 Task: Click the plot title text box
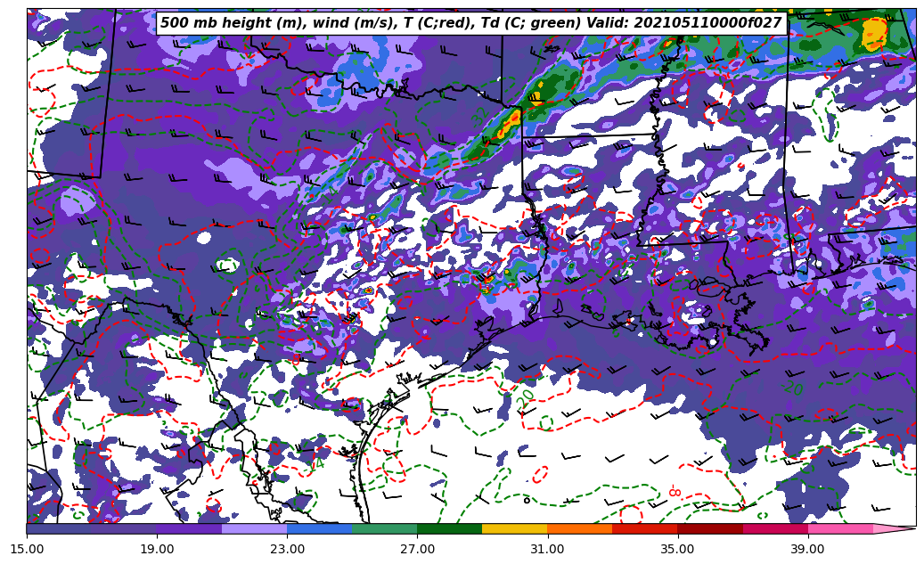click(x=470, y=23)
